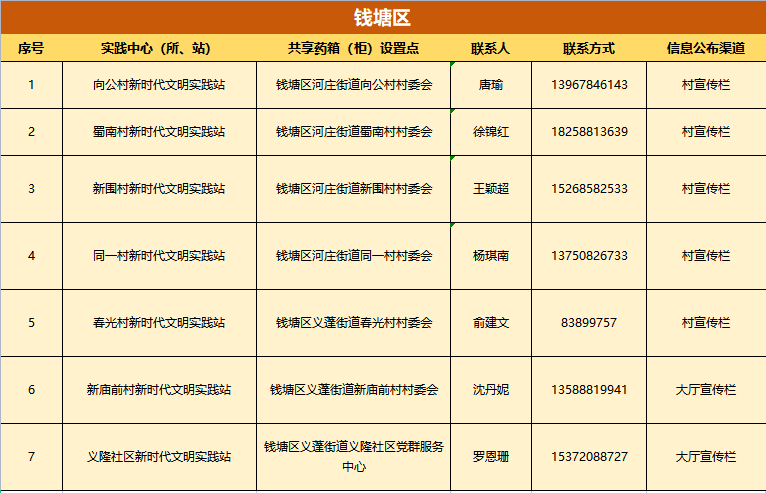This screenshot has height=493, width=766.
Task: Click contact name 沈丹妮
Action: 491,390
